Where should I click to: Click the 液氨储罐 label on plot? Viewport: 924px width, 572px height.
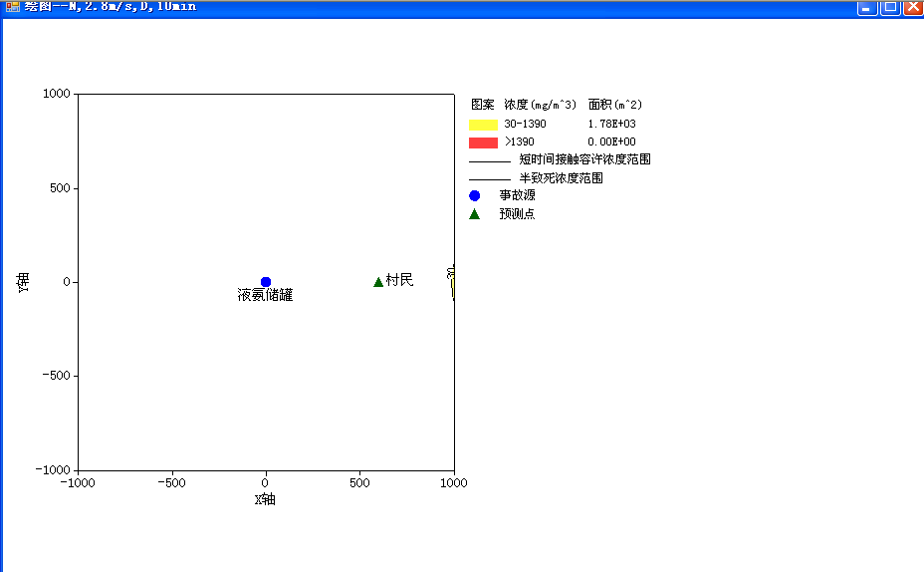tap(265, 295)
